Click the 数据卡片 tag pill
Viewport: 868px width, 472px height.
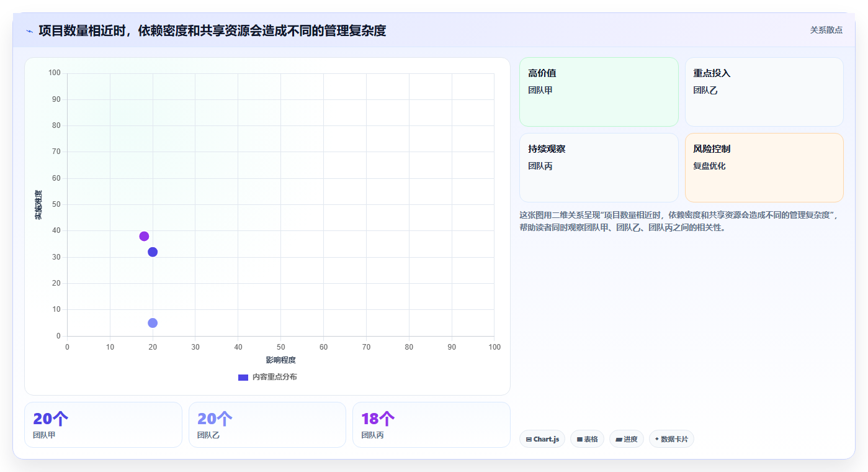pos(671,439)
